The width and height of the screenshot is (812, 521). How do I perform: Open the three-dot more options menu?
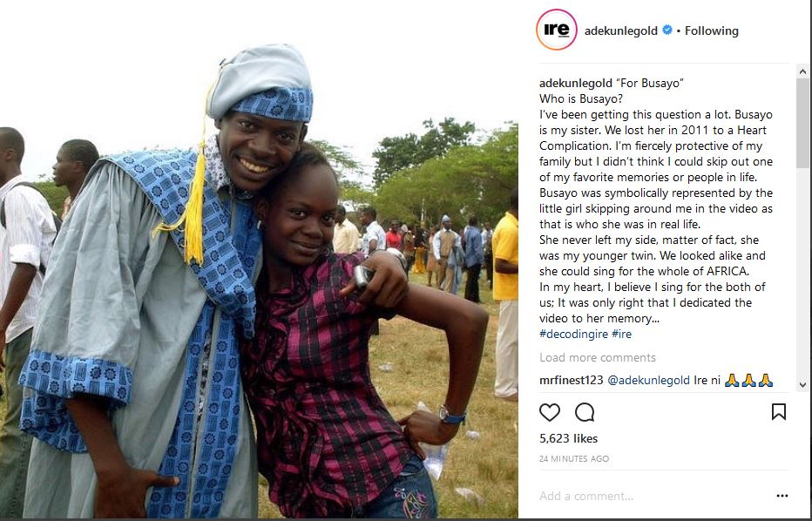(782, 496)
